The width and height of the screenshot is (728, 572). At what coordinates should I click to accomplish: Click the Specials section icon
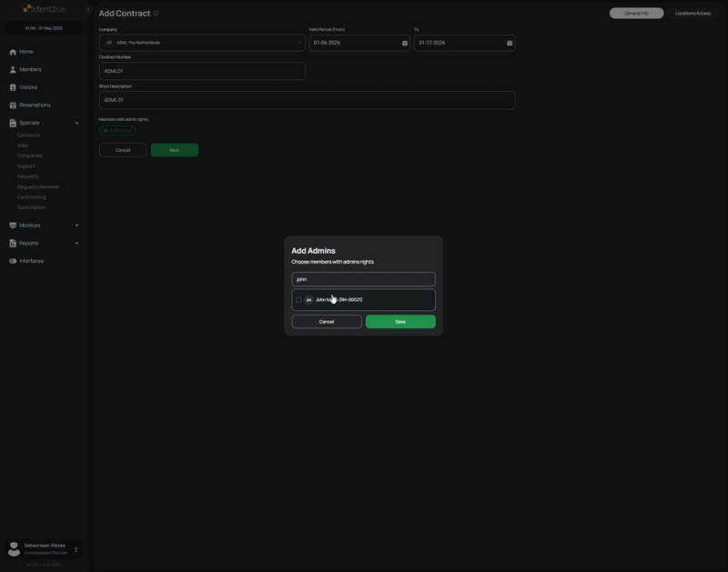[13, 123]
